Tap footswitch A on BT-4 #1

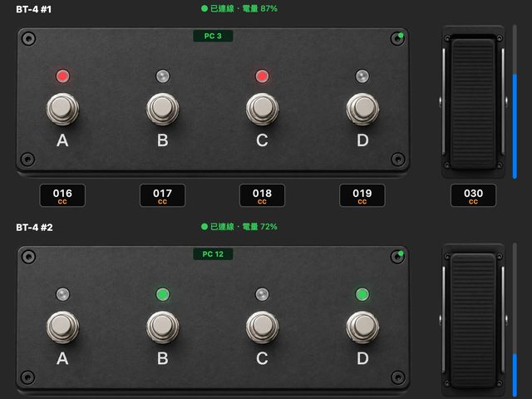click(x=62, y=109)
